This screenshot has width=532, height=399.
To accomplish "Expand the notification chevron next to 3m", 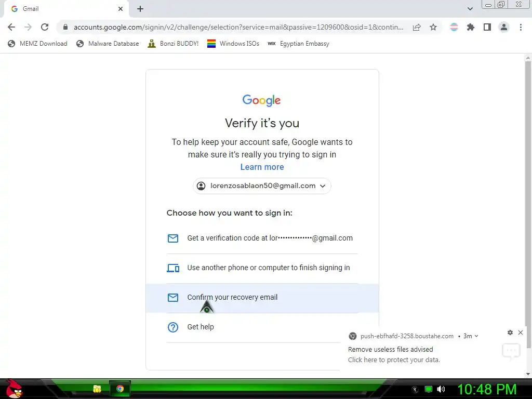I will (476, 336).
